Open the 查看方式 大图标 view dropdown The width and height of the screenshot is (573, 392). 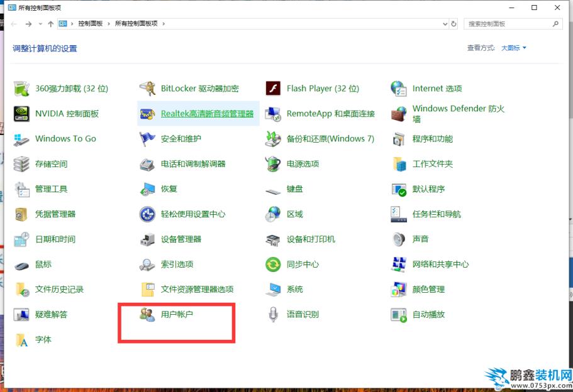point(513,48)
